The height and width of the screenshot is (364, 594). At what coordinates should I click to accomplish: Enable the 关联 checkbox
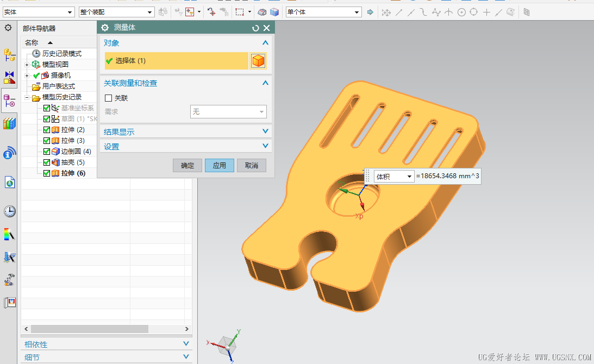(108, 98)
